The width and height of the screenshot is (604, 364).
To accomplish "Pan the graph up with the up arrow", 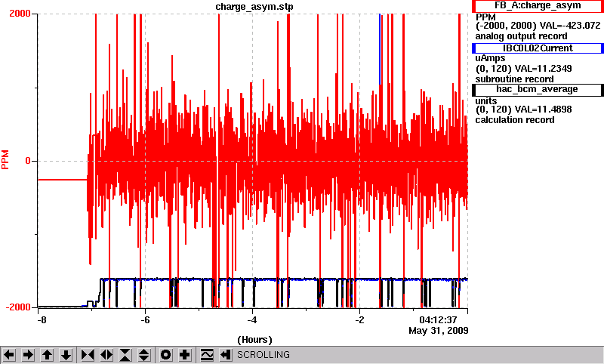I will point(47,355).
